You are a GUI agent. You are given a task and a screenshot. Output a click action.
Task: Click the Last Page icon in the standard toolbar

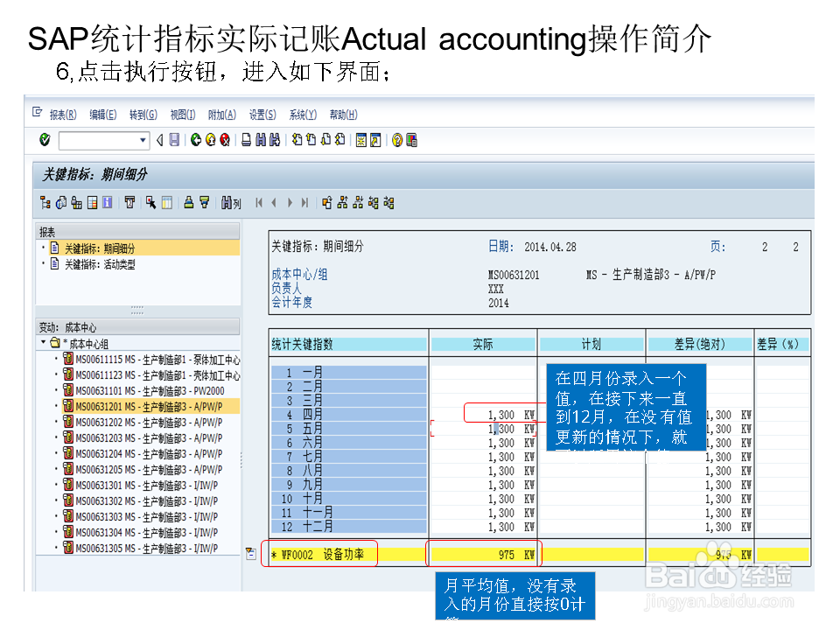[340, 140]
